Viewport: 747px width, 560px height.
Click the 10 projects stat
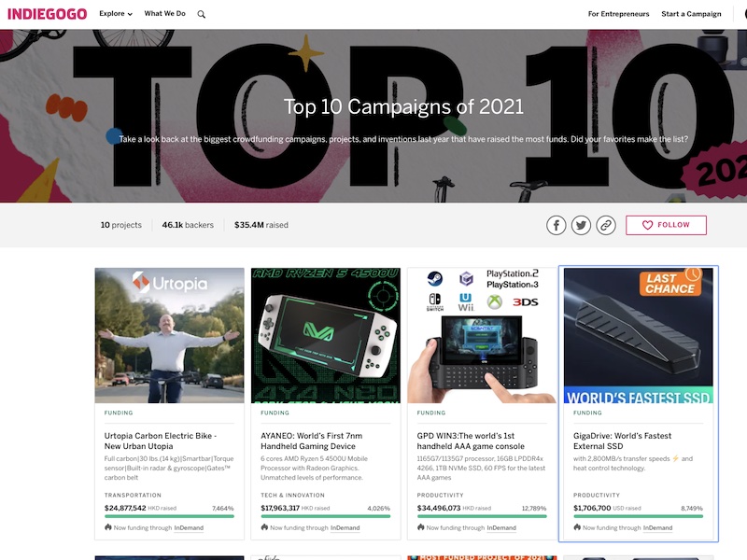pos(121,225)
